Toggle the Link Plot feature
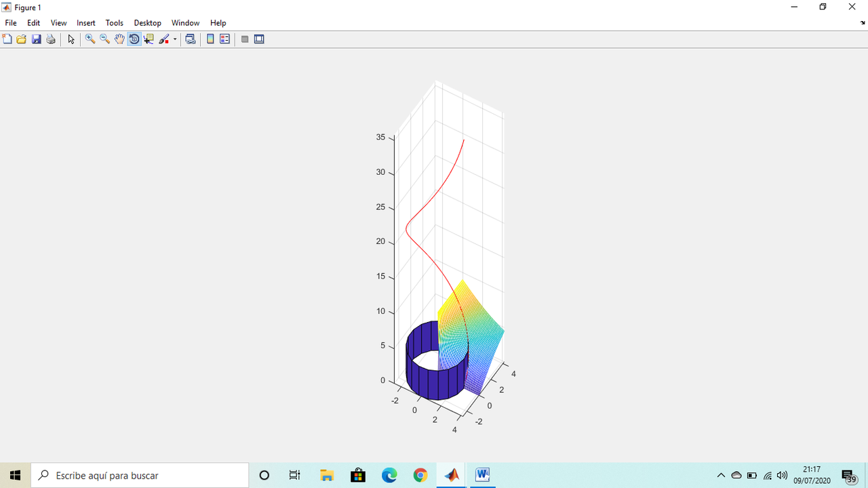Image resolution: width=868 pixels, height=488 pixels. click(191, 39)
